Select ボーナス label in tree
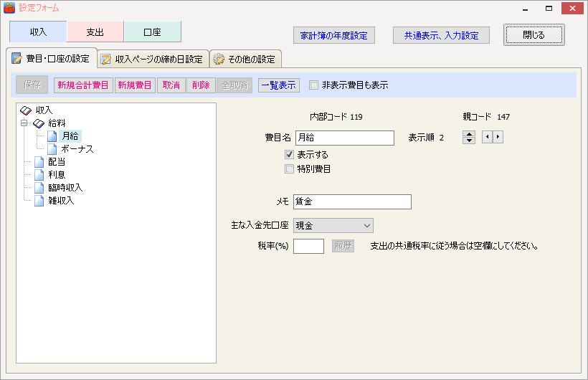Viewport: 588px width, 380px height. (x=77, y=149)
